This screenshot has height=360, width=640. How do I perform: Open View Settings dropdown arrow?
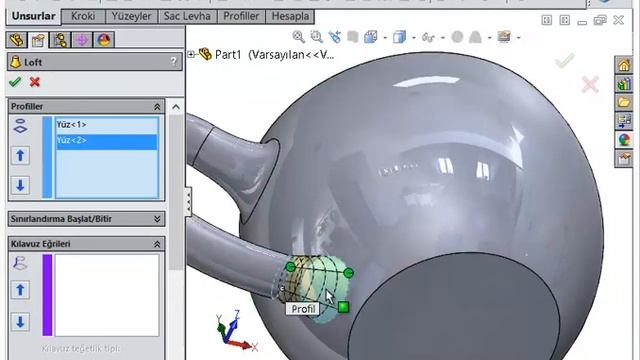518,38
